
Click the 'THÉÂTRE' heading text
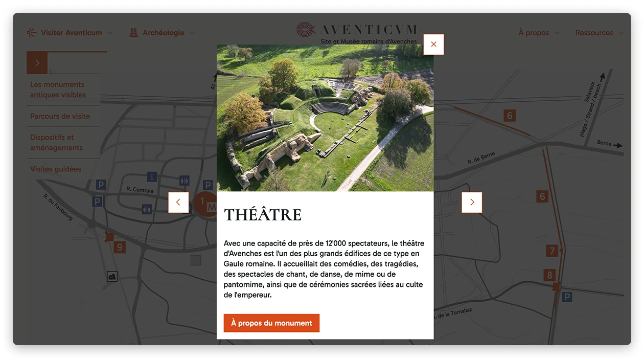tap(263, 215)
